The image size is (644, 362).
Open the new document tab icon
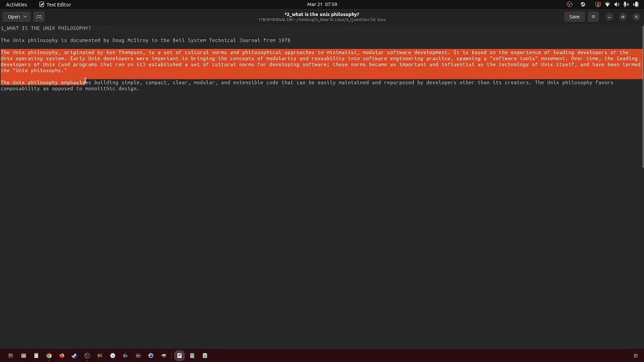tap(39, 17)
